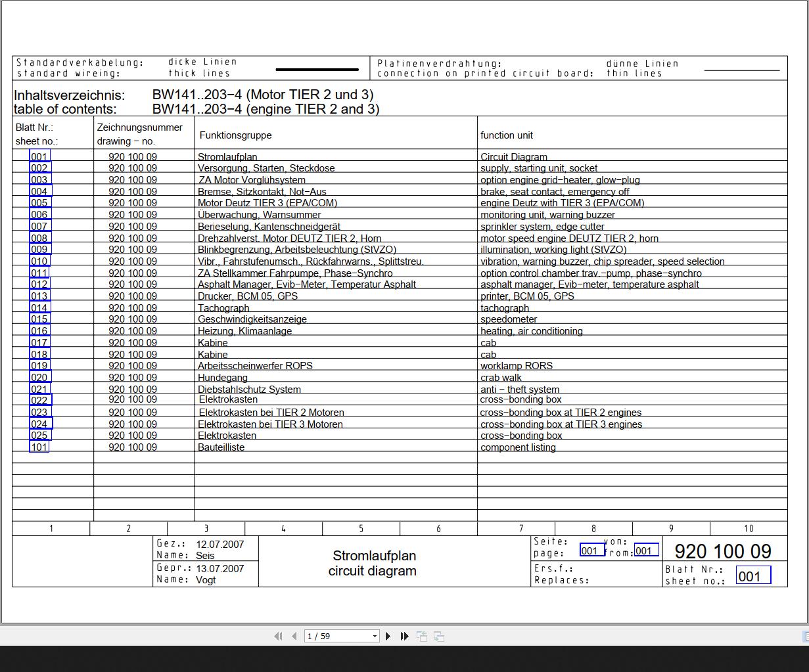Select text 'tachograph' in function unit column
The width and height of the screenshot is (809, 672).
[x=505, y=308]
